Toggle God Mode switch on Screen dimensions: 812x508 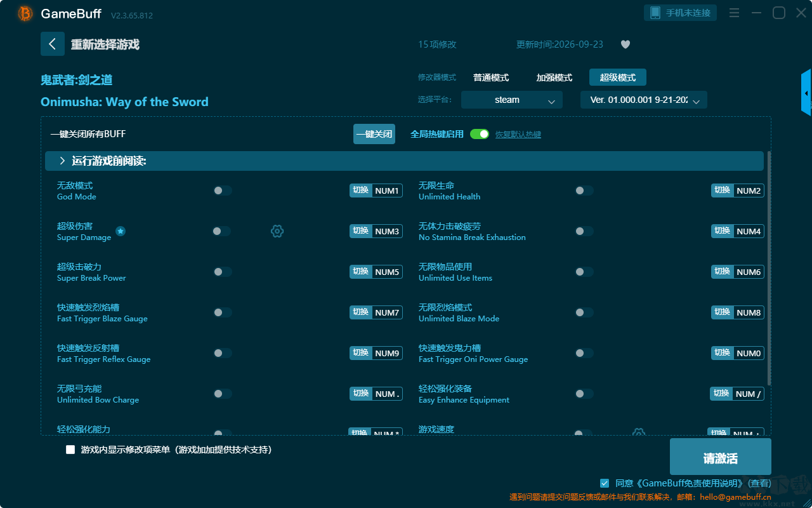click(222, 190)
